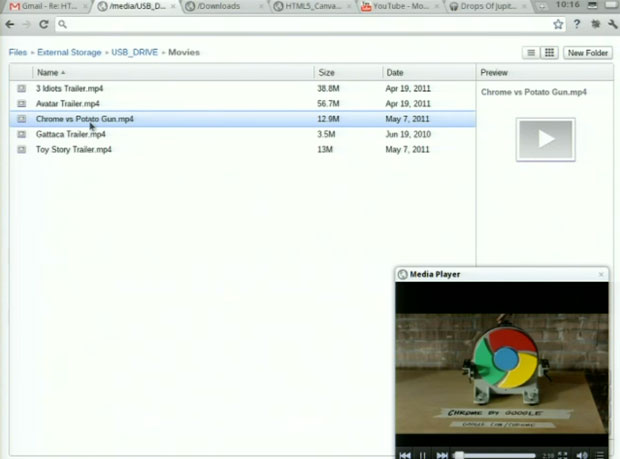620x459 pixels.
Task: Switch to list view in file manager
Action: (531, 53)
